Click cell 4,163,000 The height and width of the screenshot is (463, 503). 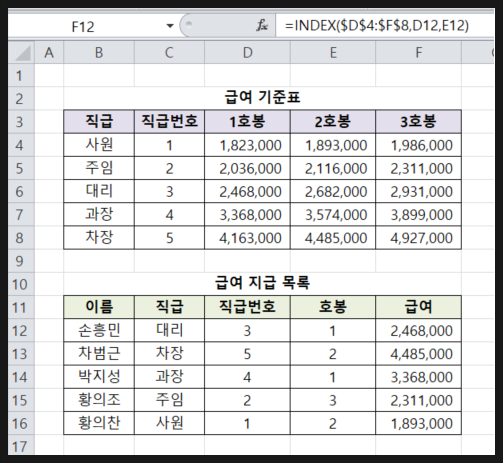pos(247,238)
